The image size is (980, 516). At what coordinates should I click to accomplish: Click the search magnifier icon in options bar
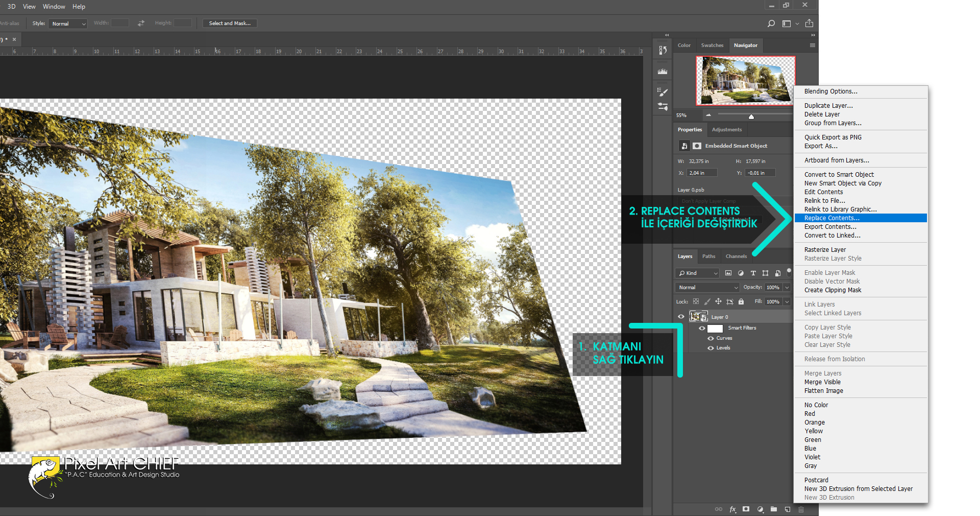[771, 24]
